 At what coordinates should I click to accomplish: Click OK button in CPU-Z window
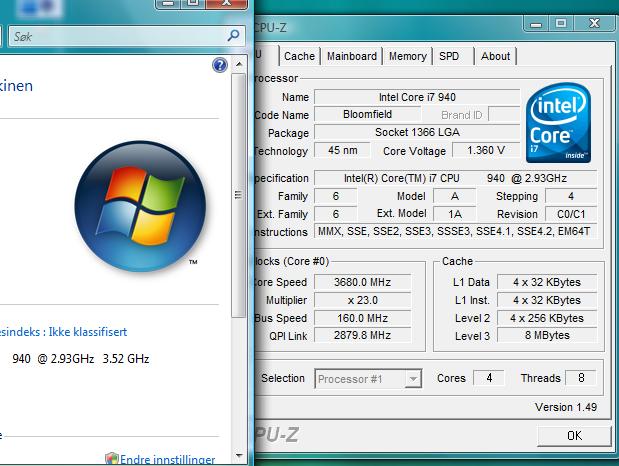(574, 436)
